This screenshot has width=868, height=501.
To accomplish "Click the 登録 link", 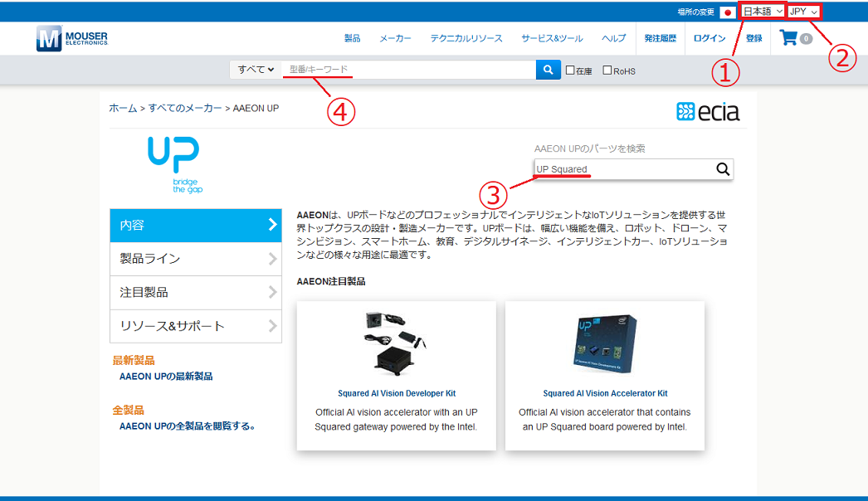I will 754,38.
